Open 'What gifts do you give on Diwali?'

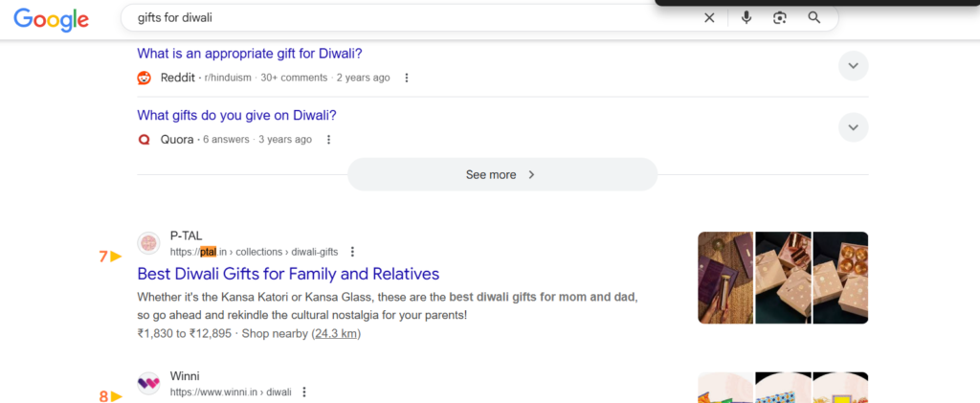coord(236,115)
